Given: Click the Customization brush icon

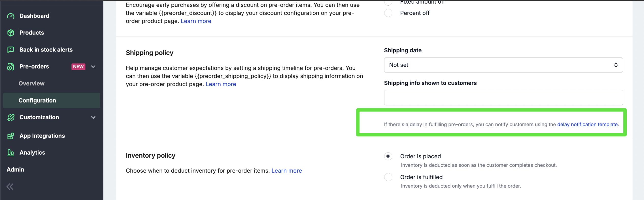Looking at the screenshot, I should coord(11,117).
